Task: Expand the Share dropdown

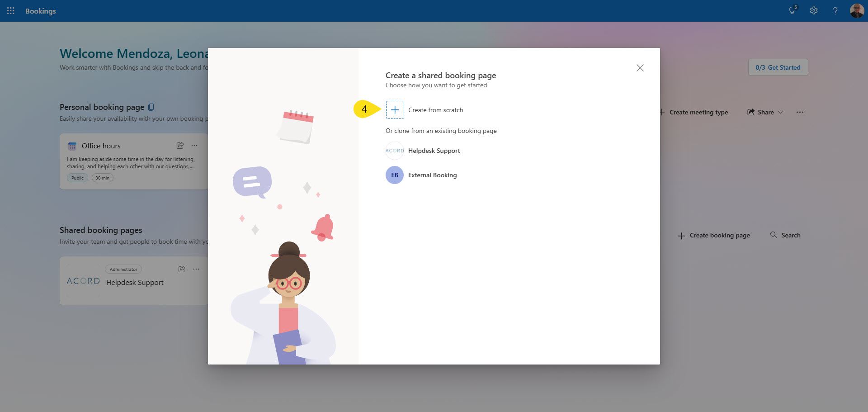Action: point(765,112)
